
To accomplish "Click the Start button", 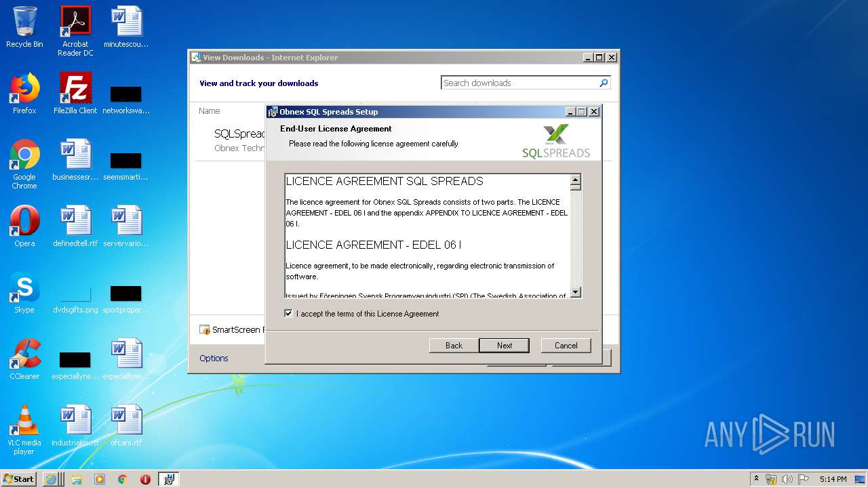I will click(x=19, y=479).
